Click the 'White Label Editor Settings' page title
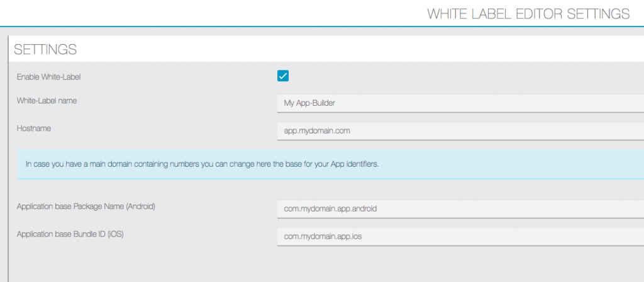 (528, 14)
